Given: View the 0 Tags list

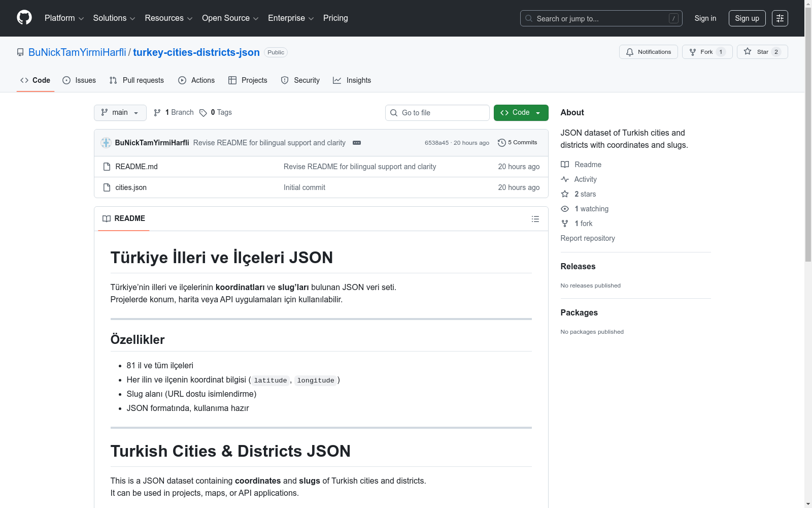Looking at the screenshot, I should click(216, 113).
